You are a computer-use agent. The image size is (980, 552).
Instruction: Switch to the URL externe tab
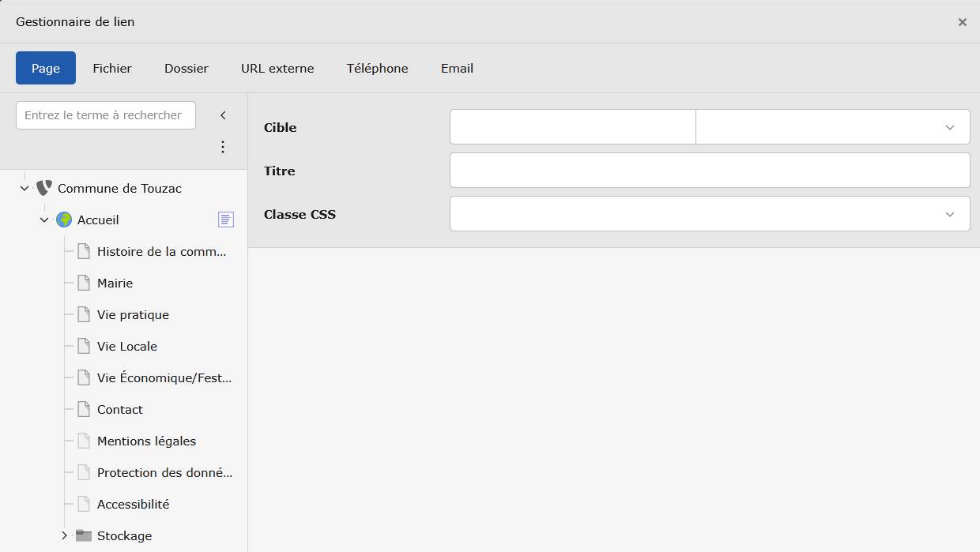pyautogui.click(x=277, y=68)
